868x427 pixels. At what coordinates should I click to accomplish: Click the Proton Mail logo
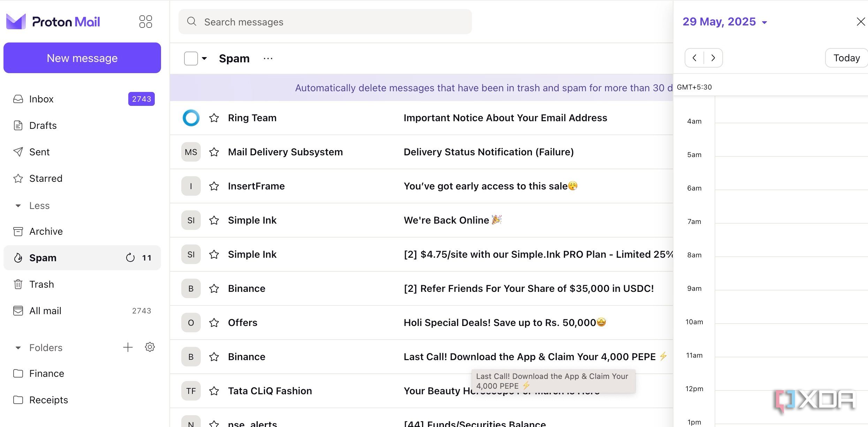[53, 22]
